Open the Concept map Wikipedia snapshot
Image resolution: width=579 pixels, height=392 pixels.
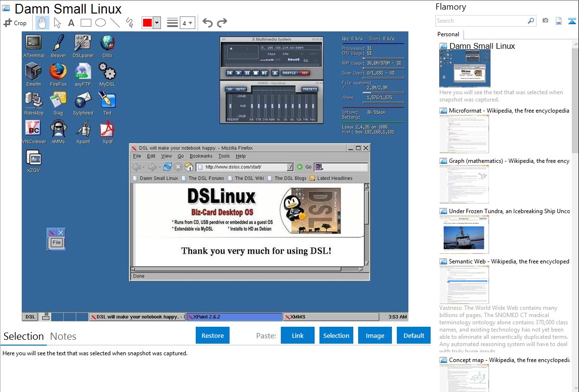(x=464, y=378)
